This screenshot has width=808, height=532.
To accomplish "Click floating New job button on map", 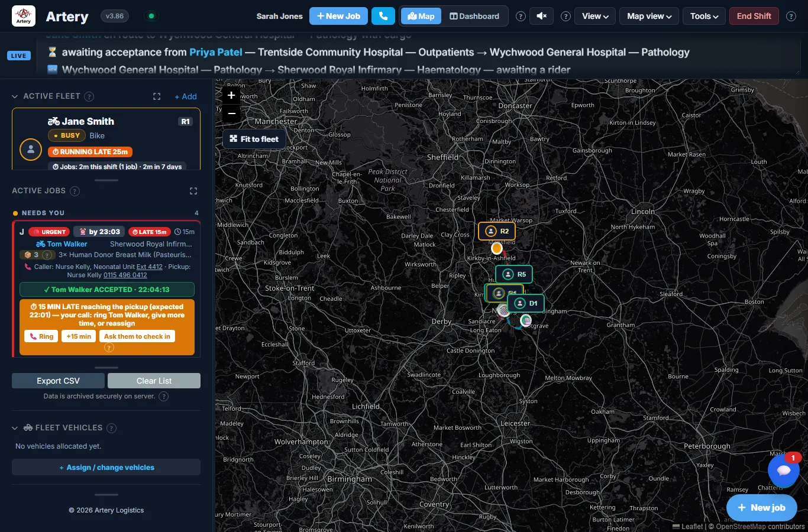I will (x=762, y=508).
